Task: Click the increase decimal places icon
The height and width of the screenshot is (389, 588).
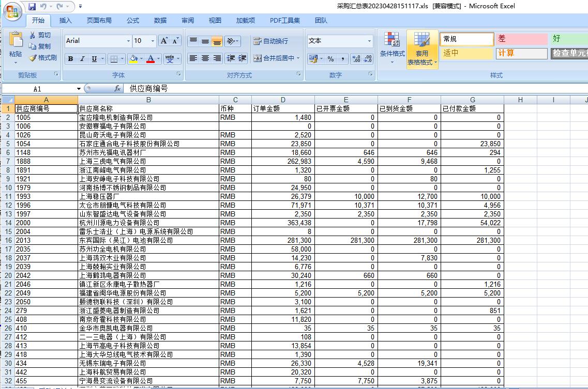Action: point(356,59)
